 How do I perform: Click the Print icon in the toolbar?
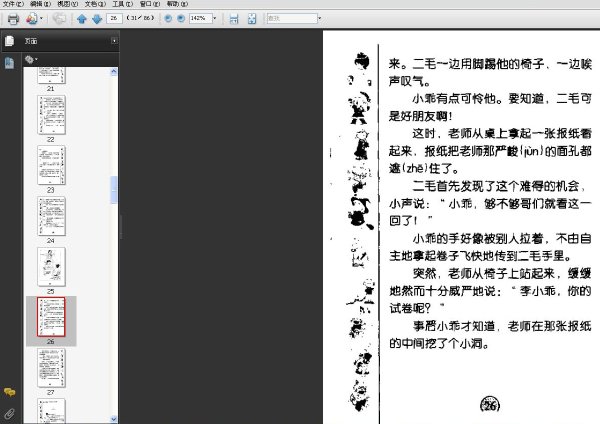click(x=13, y=19)
